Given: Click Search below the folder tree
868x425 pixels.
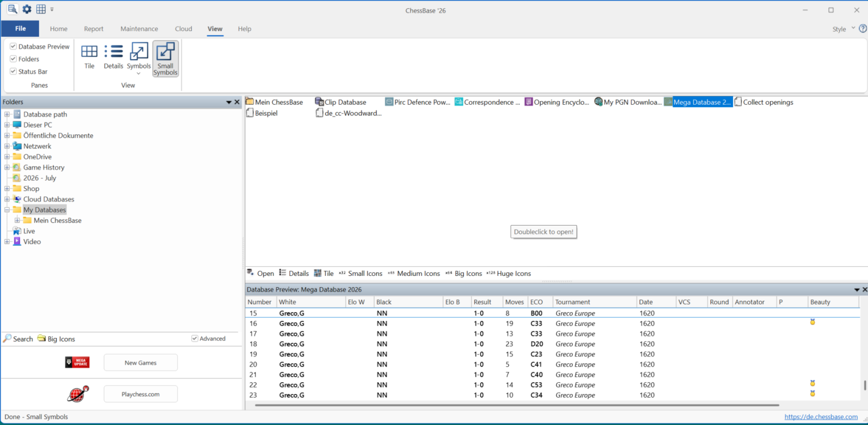Looking at the screenshot, I should tap(18, 339).
